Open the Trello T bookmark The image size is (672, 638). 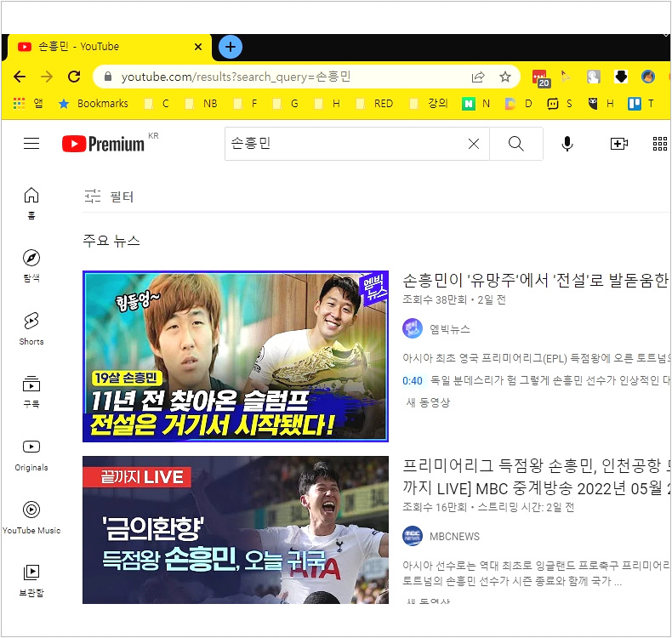[641, 103]
